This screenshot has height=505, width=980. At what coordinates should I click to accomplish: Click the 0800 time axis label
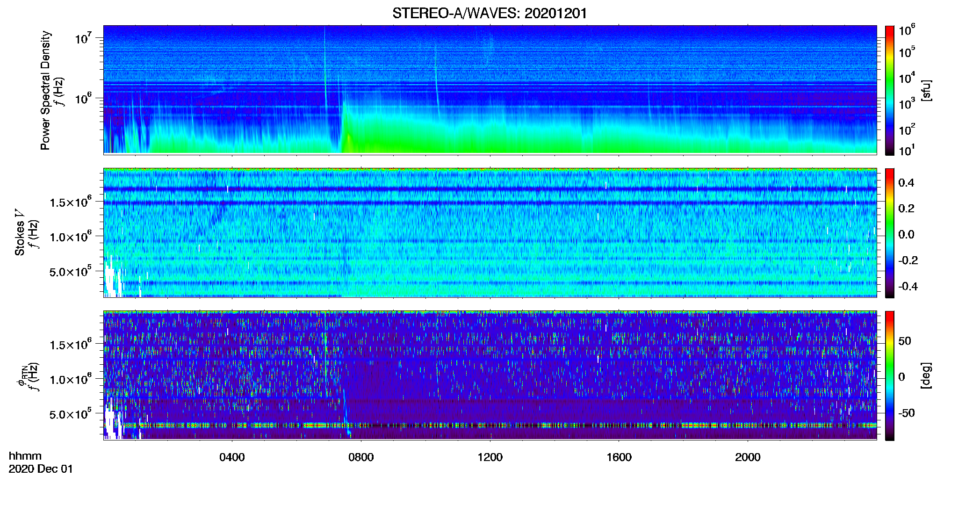click(x=361, y=457)
